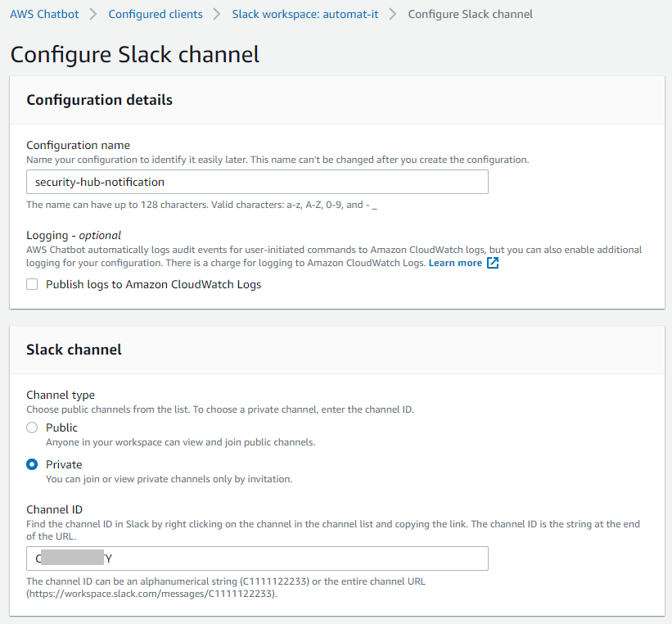Screen dimensions: 672x624
Task: Click the chevron after Slack workspace breadcrumb
Action: 393,14
